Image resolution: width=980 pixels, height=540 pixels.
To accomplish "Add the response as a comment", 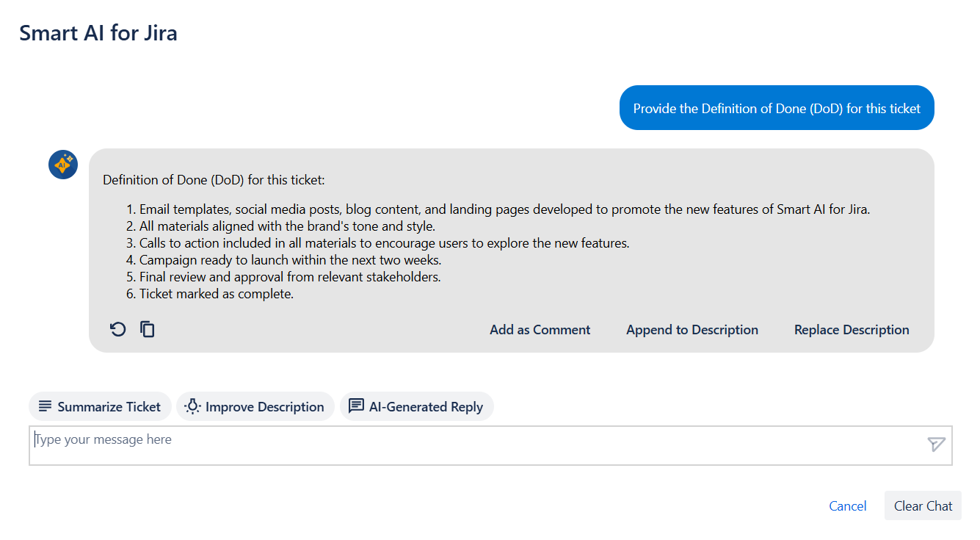I will (x=540, y=330).
